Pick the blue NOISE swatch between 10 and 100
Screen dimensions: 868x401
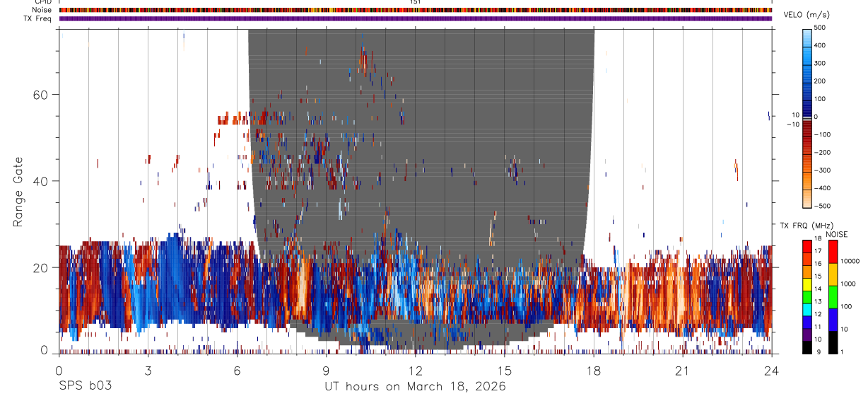click(833, 319)
